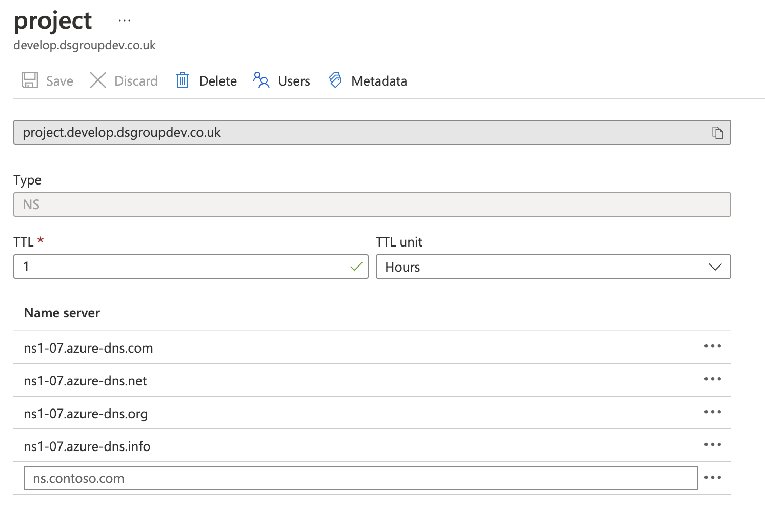This screenshot has height=532, width=765.
Task: Click the ns.contoso.com name server input
Action: coord(359,478)
